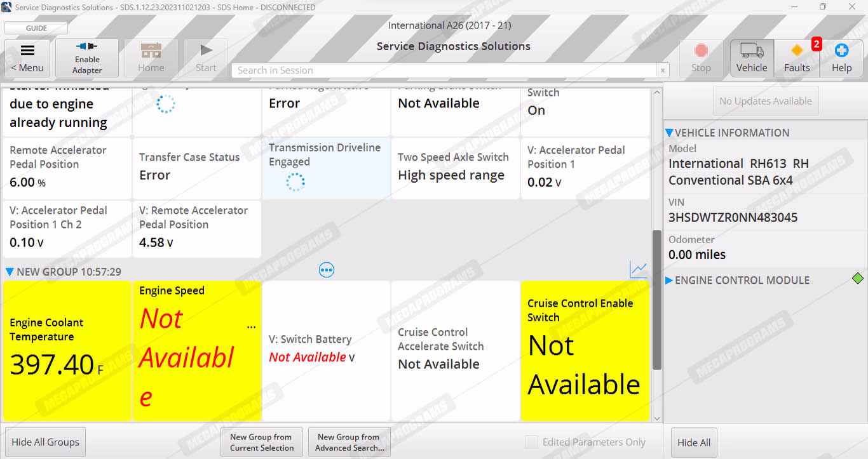The width and height of the screenshot is (868, 459).
Task: Select the V: Switch Battery tile
Action: [x=326, y=351]
